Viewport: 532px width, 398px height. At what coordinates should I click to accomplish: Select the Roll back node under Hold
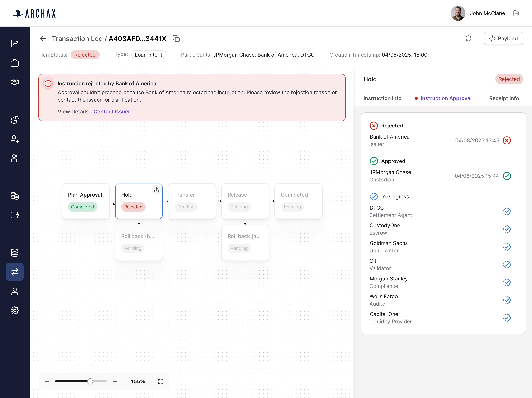pyautogui.click(x=139, y=243)
